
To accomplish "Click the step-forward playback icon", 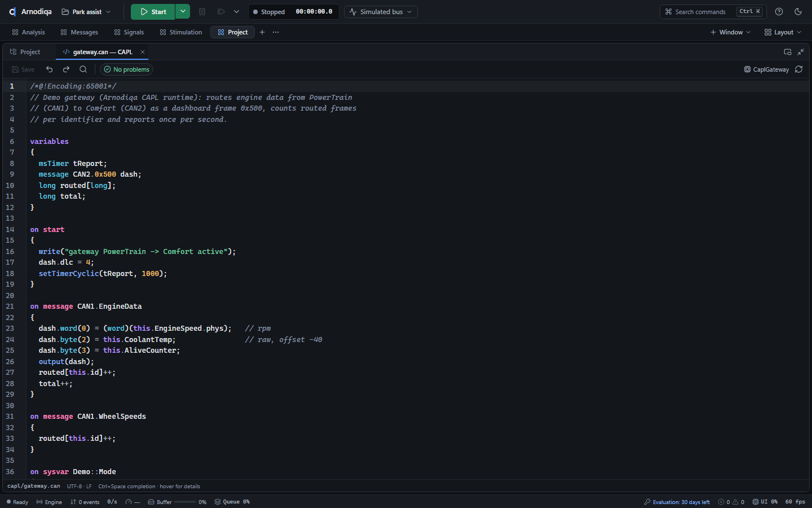I will 221,12.
